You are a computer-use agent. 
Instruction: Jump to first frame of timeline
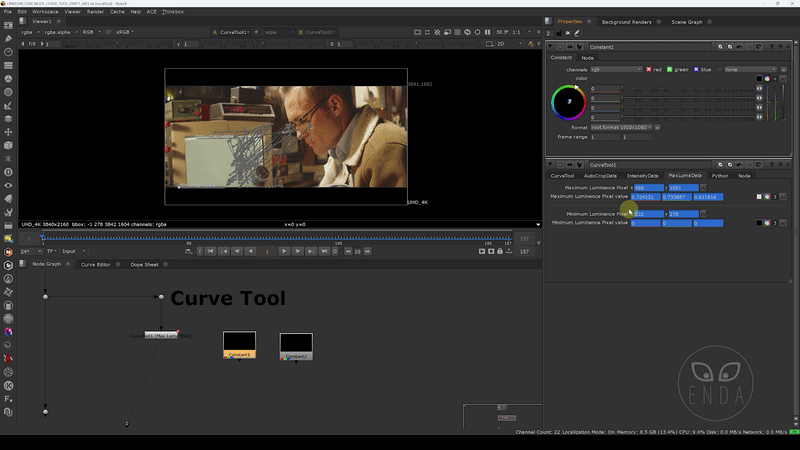coord(211,251)
